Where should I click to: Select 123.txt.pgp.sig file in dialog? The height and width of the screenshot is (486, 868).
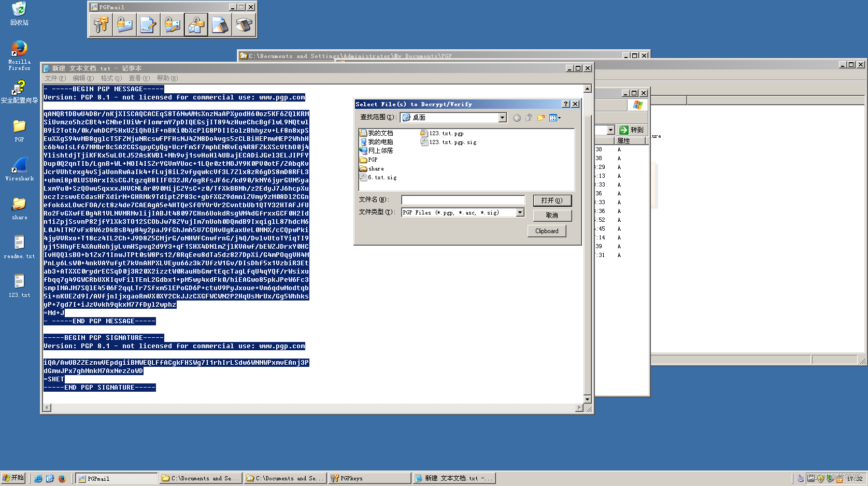pos(449,142)
